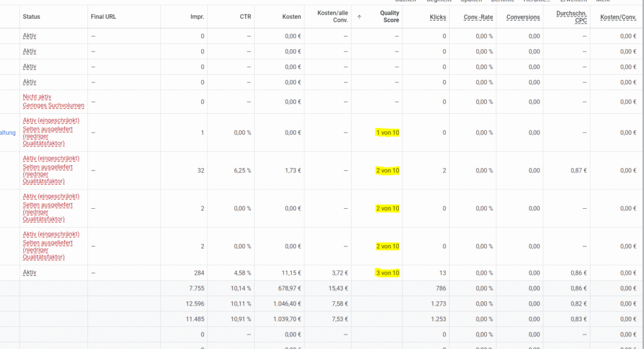The image size is (644, 349).
Task: Click the 15,43 € Kosten/alle Conv. value
Action: coord(338,288)
